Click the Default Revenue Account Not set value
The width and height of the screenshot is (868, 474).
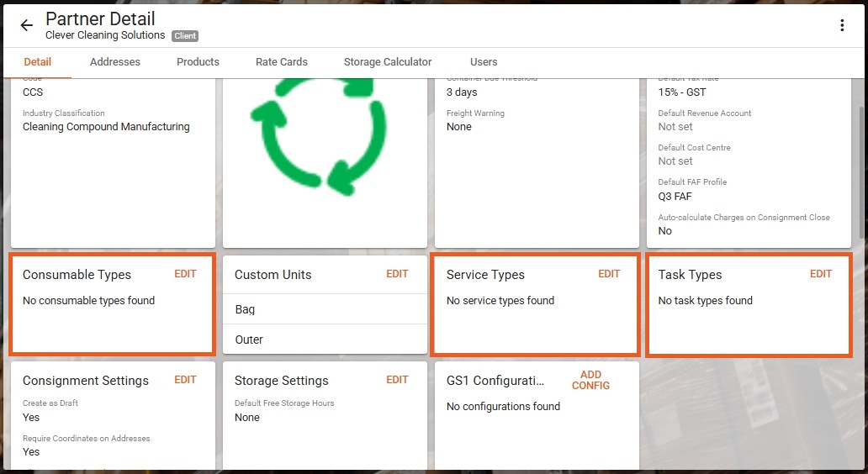(x=675, y=127)
